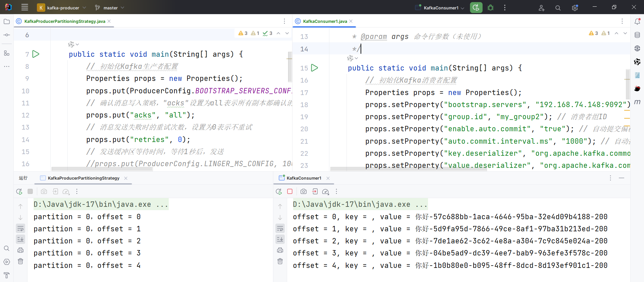Screen dimensions: 644x282
Task: Open AI actions dropdown above line 7
Action: click(73, 44)
